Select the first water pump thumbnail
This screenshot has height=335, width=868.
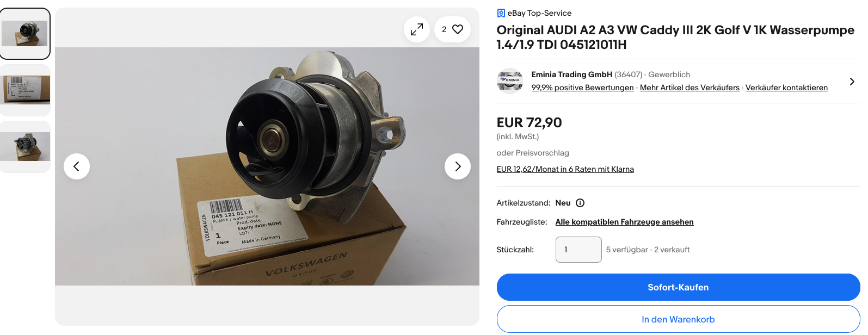click(25, 34)
